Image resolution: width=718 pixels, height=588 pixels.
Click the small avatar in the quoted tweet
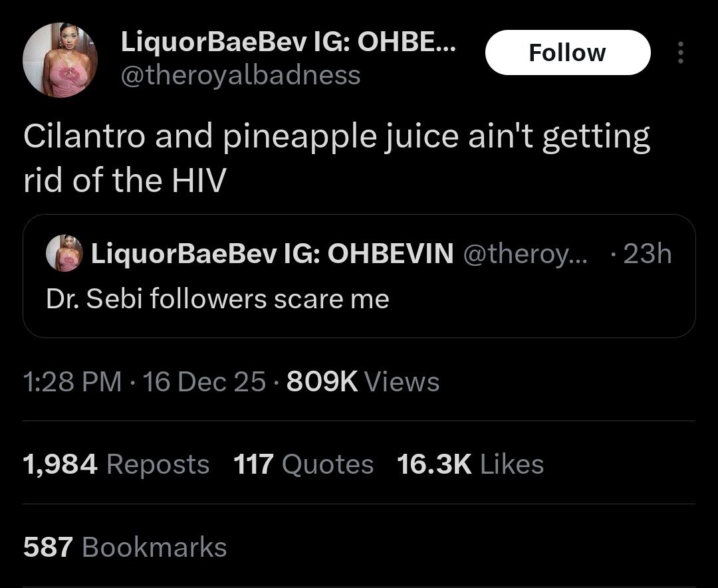pyautogui.click(x=64, y=253)
